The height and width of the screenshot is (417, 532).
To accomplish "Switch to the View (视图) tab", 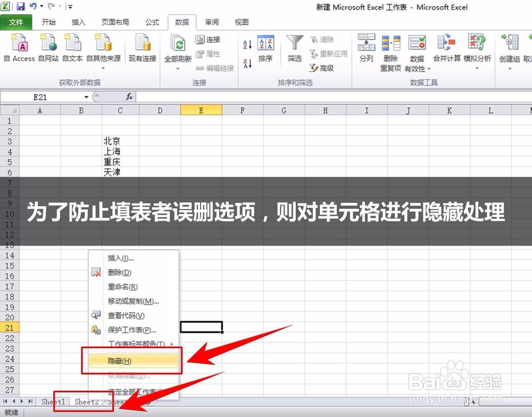I will click(242, 22).
